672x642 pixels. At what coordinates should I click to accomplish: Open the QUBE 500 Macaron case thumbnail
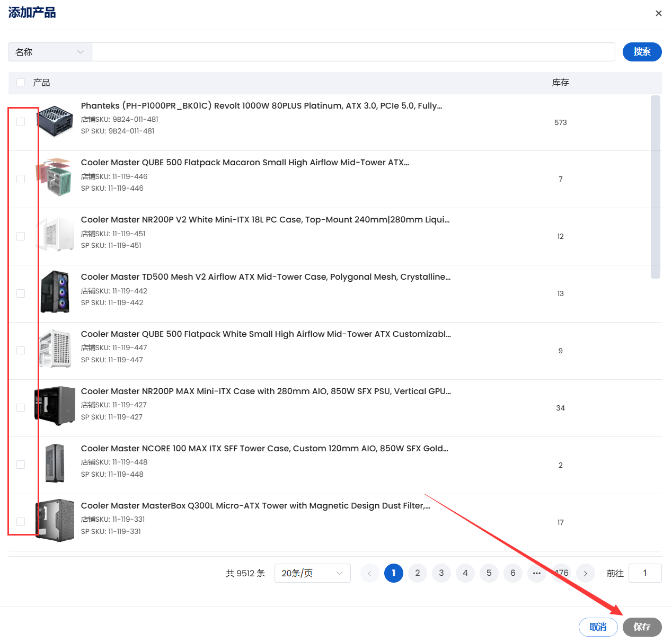55,177
